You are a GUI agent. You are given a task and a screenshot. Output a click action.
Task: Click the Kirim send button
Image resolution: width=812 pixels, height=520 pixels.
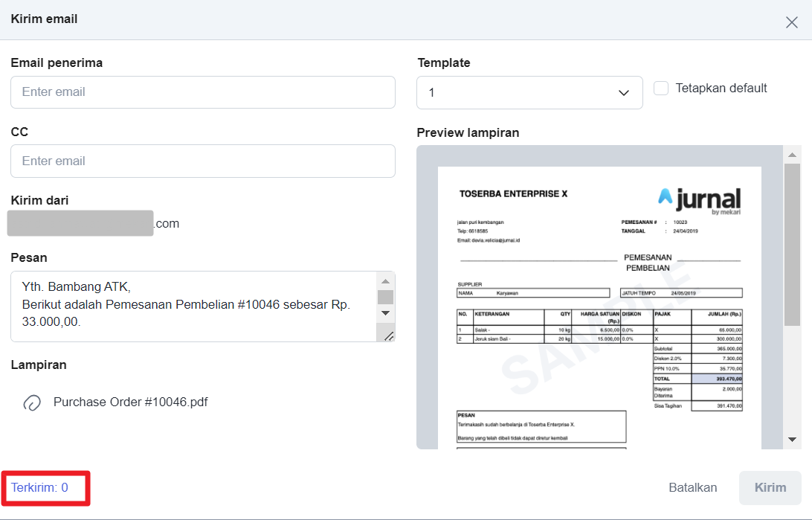click(770, 488)
